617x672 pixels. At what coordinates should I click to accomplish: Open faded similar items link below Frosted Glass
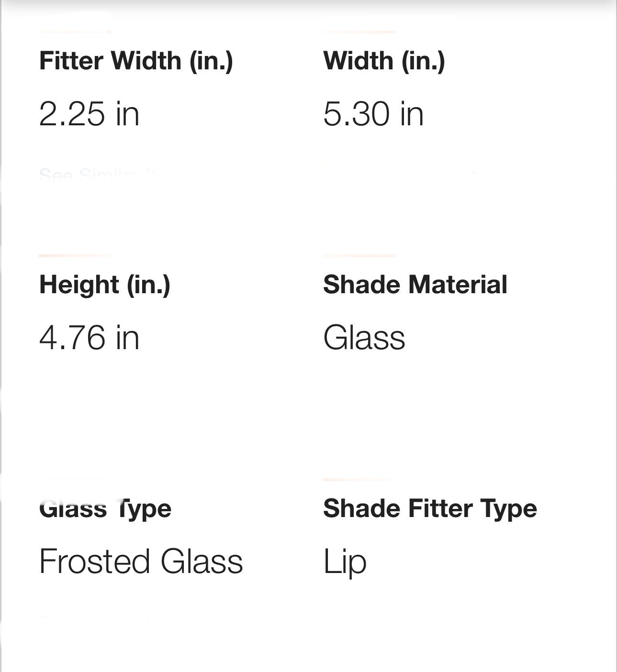click(x=111, y=623)
